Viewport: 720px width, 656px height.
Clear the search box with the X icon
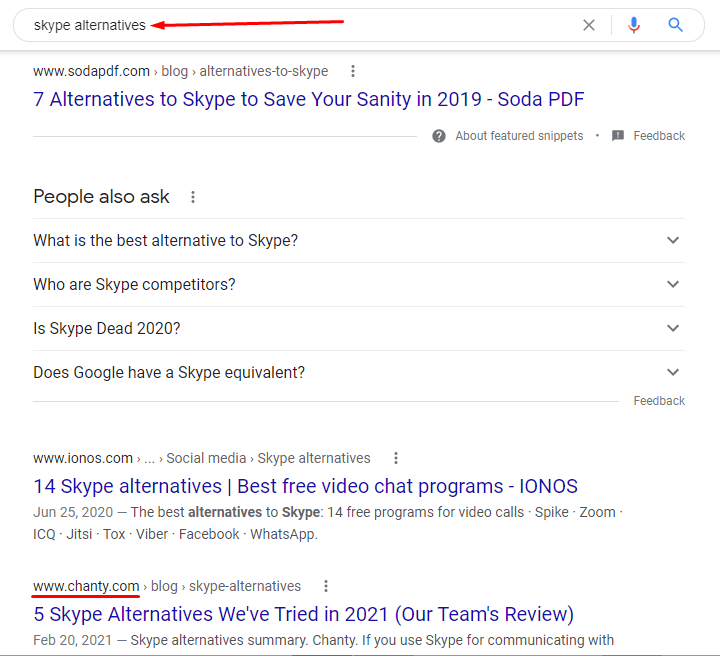589,25
